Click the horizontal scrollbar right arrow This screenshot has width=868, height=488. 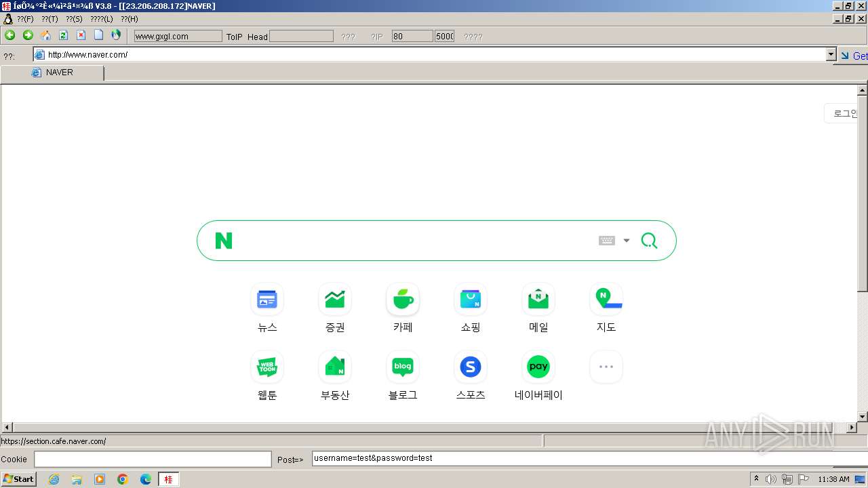(852, 428)
